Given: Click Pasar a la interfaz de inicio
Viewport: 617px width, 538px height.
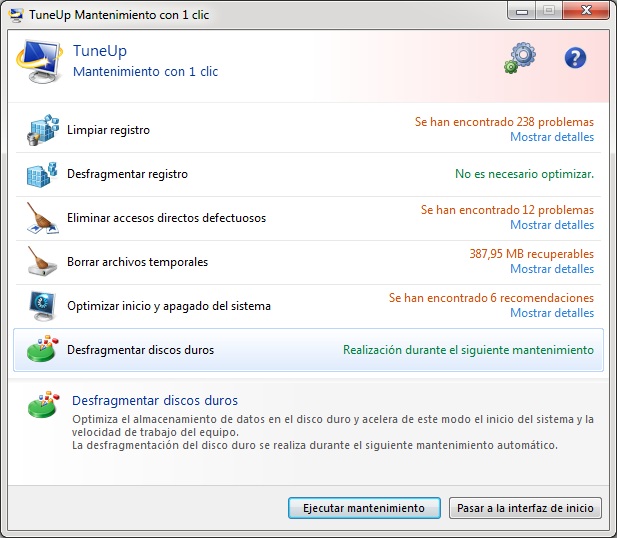Looking at the screenshot, I should pyautogui.click(x=525, y=508).
